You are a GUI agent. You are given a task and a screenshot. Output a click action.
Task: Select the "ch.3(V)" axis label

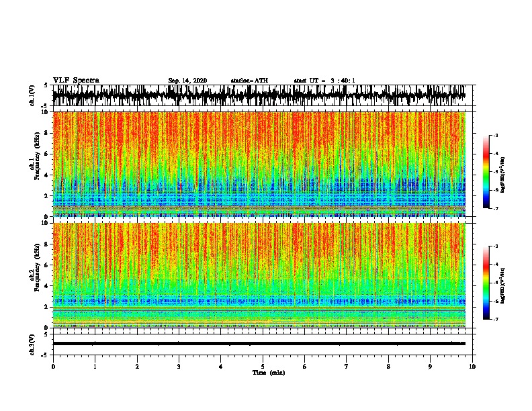click(x=32, y=345)
